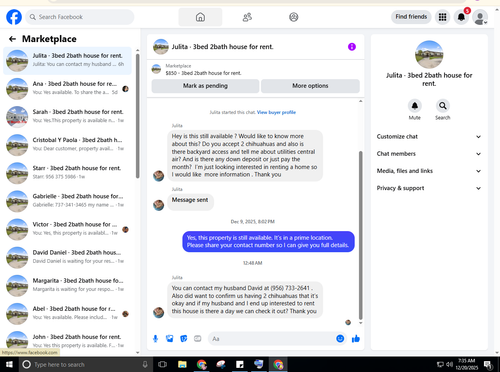The height and width of the screenshot is (372, 500).
Task: Choose a sticker icon in composer
Action: [184, 339]
